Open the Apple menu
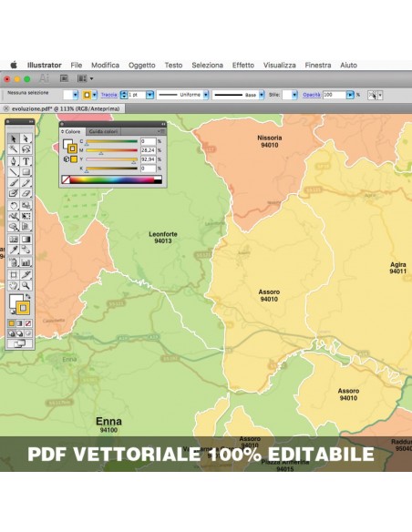This screenshot has width=412, height=532. [x=14, y=65]
